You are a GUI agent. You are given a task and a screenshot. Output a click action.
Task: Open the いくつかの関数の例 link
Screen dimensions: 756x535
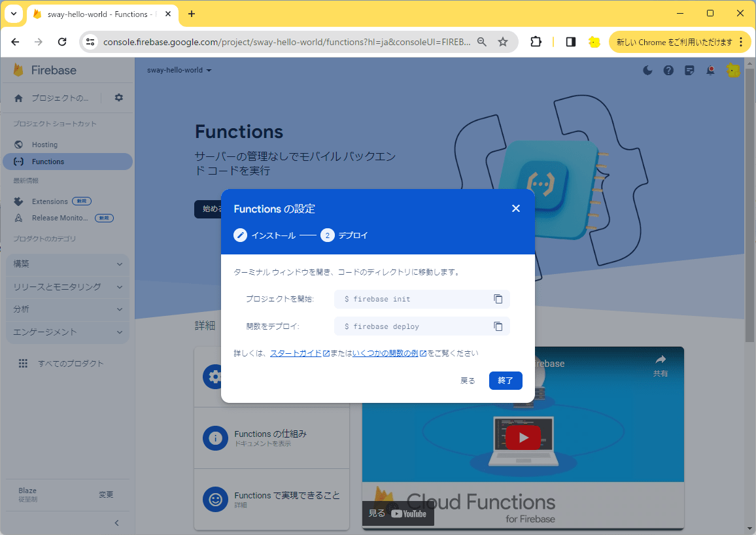tap(389, 353)
